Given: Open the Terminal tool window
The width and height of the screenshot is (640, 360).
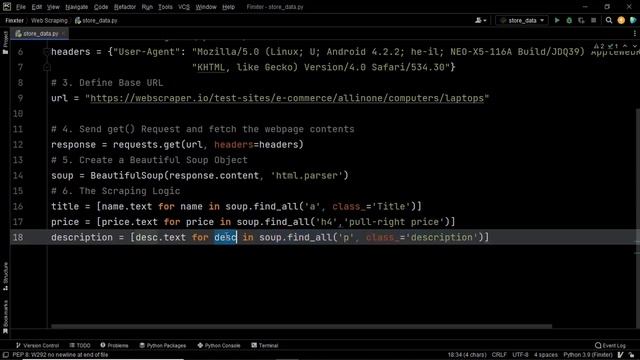Looking at the screenshot, I should [264, 345].
